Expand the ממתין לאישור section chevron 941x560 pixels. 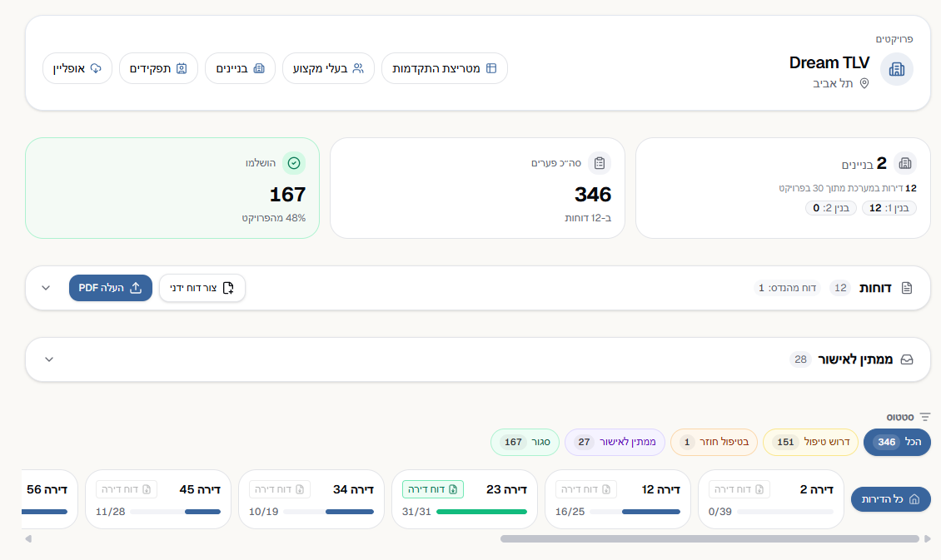(49, 359)
